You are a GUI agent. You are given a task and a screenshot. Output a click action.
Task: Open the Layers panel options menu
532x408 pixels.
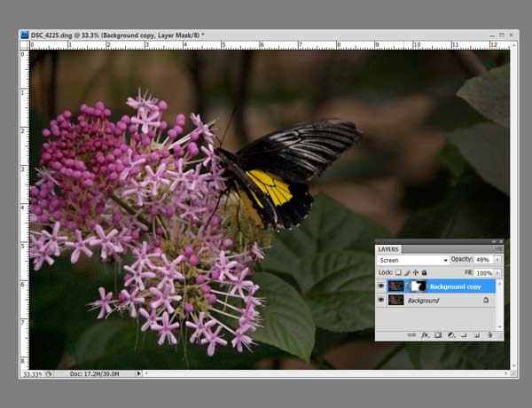point(498,249)
